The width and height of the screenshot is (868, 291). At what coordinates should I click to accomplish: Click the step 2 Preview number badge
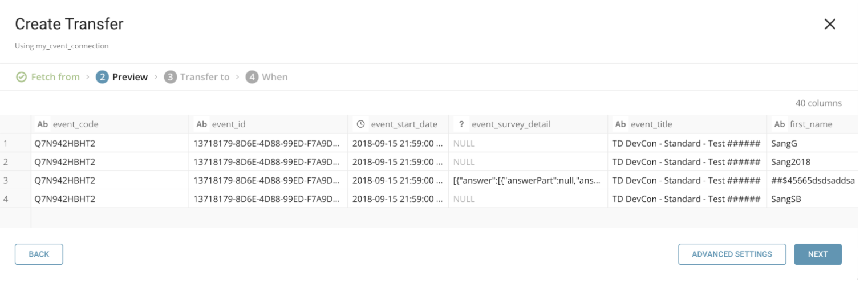tap(102, 77)
